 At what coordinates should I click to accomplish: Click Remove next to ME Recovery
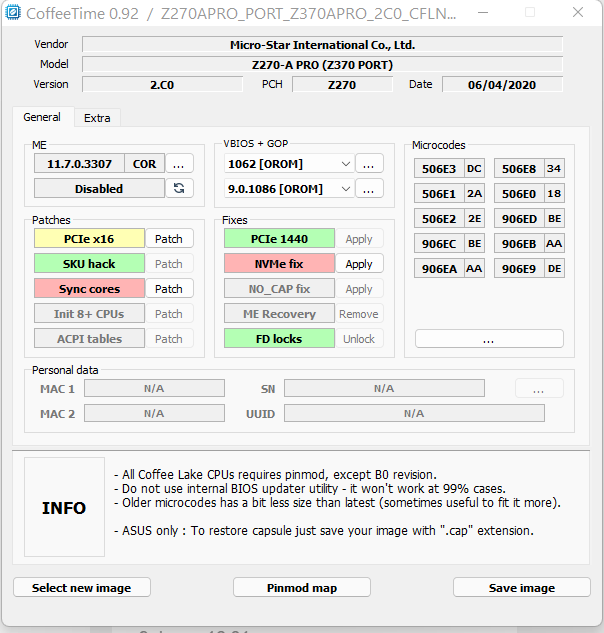click(x=359, y=314)
